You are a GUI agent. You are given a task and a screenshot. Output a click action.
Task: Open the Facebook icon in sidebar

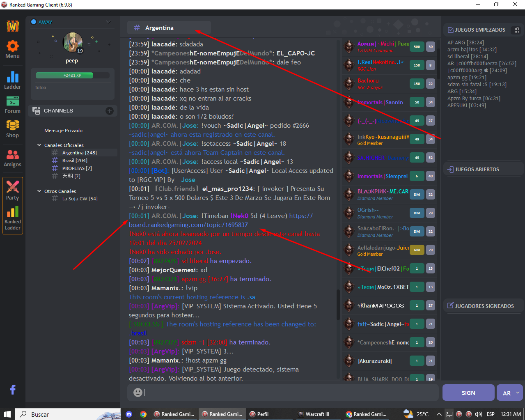[13, 389]
